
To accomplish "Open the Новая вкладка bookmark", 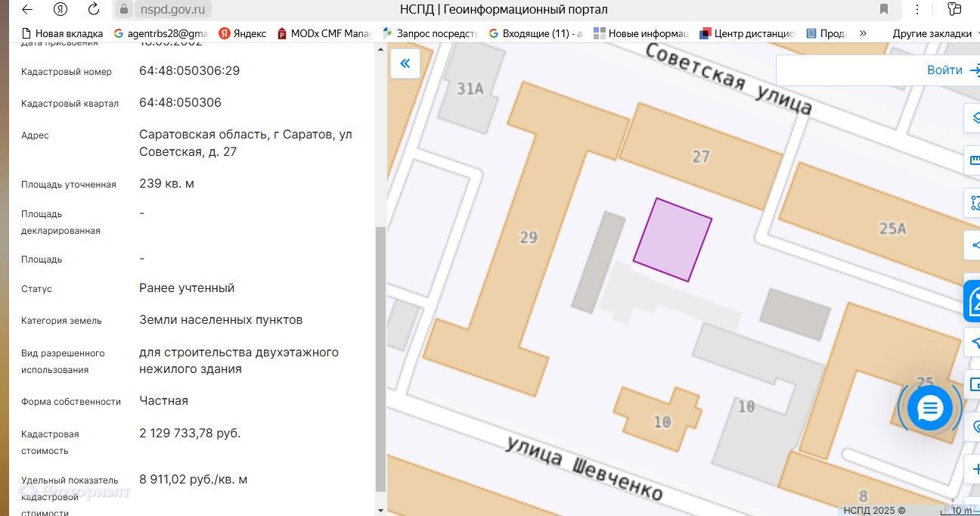I will point(62,33).
